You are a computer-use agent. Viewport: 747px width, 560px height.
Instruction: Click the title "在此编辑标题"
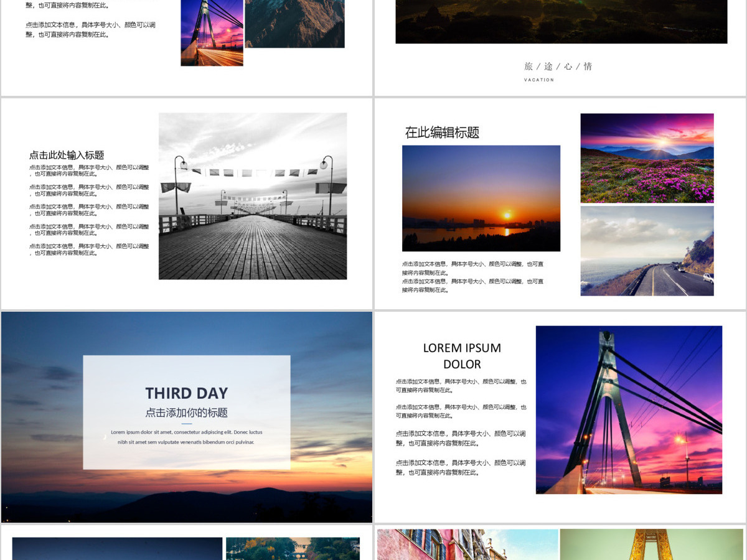(442, 133)
